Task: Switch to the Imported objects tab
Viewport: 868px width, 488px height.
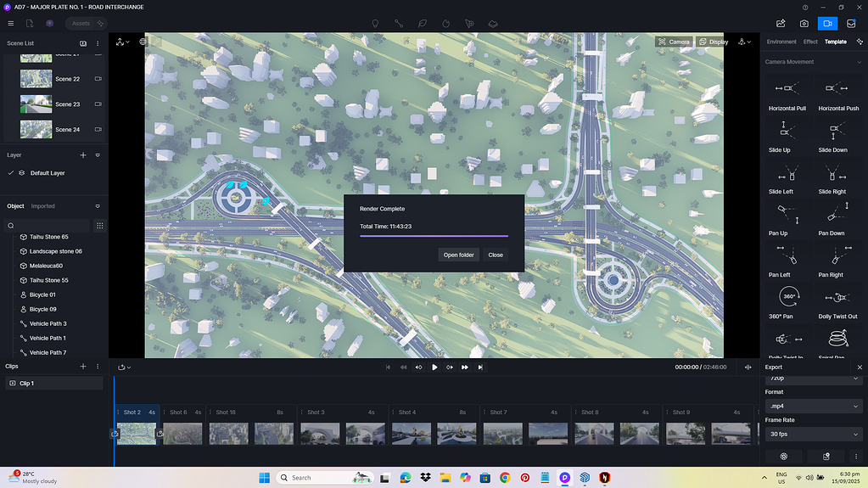Action: tap(42, 206)
